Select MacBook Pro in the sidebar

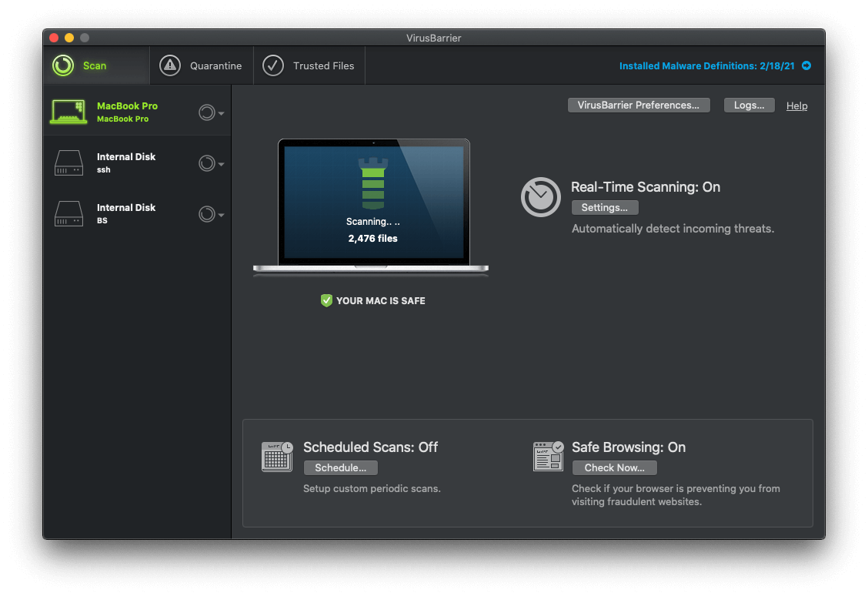coord(137,112)
